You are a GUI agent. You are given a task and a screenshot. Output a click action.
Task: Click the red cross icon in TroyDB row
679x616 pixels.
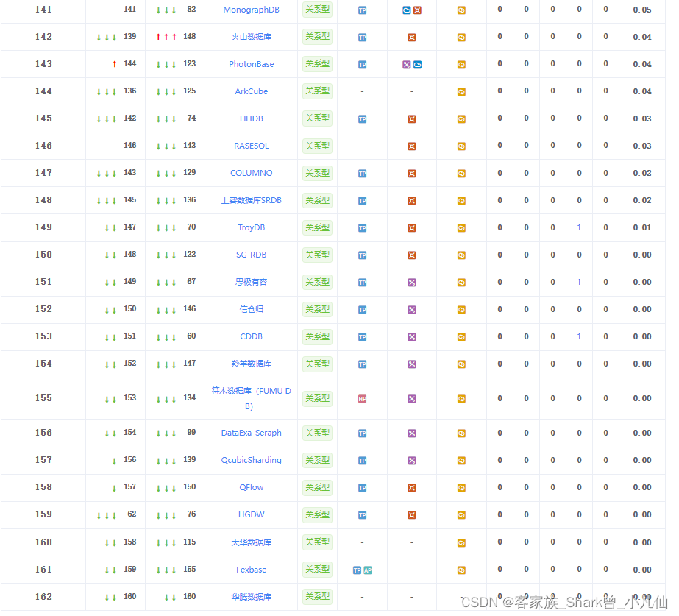coord(412,228)
